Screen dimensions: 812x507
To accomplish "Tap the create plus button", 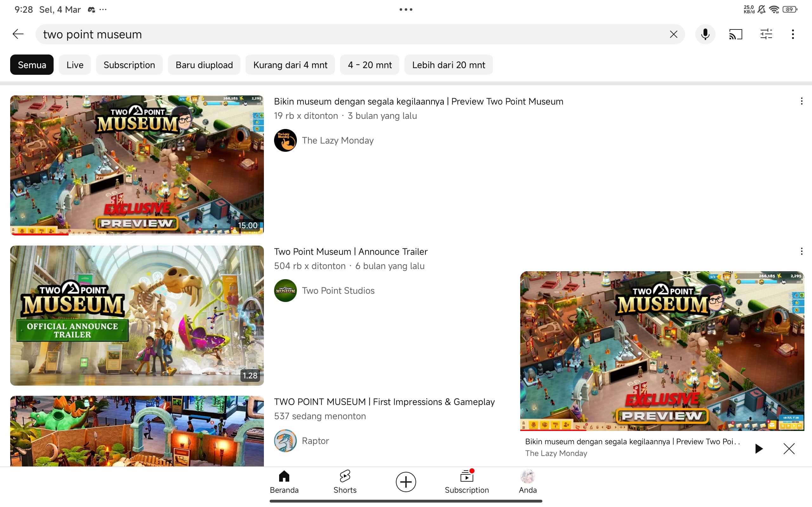I will tap(406, 482).
